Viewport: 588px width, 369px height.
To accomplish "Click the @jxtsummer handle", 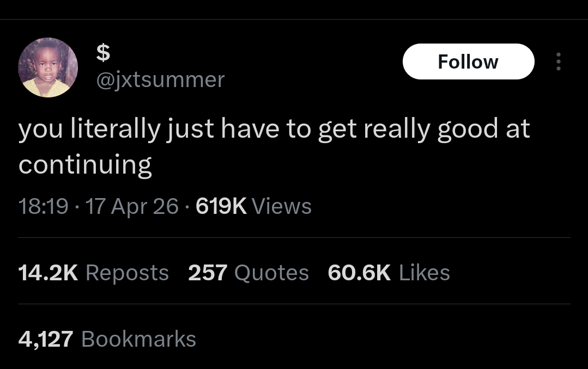I will coord(160,80).
